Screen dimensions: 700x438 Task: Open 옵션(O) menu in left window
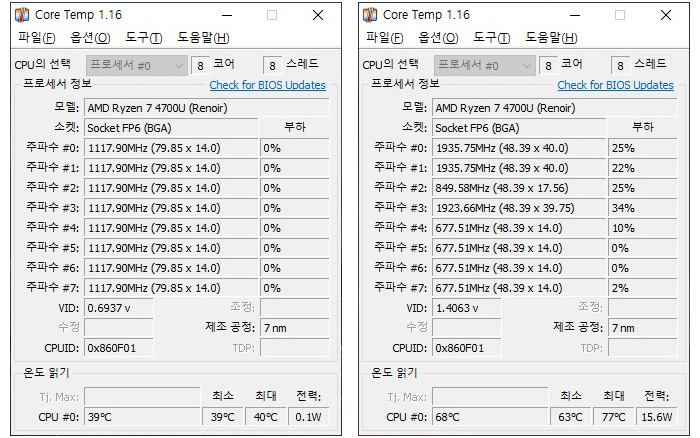[90, 38]
